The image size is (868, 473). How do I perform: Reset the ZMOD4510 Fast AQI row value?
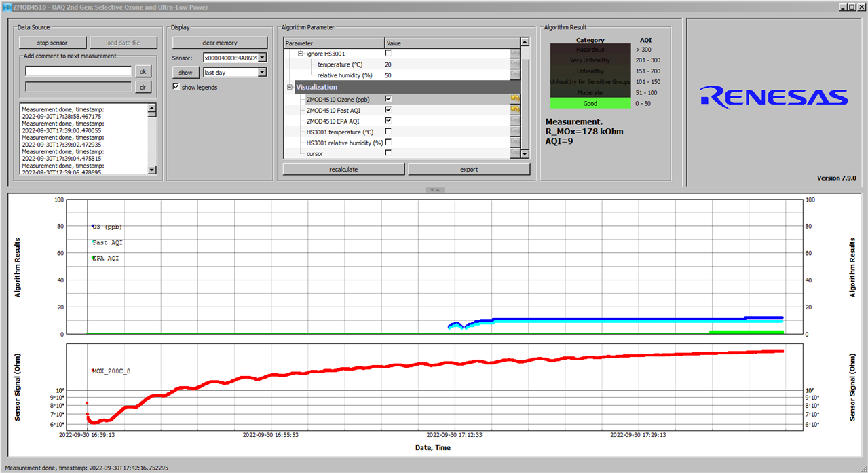point(514,109)
